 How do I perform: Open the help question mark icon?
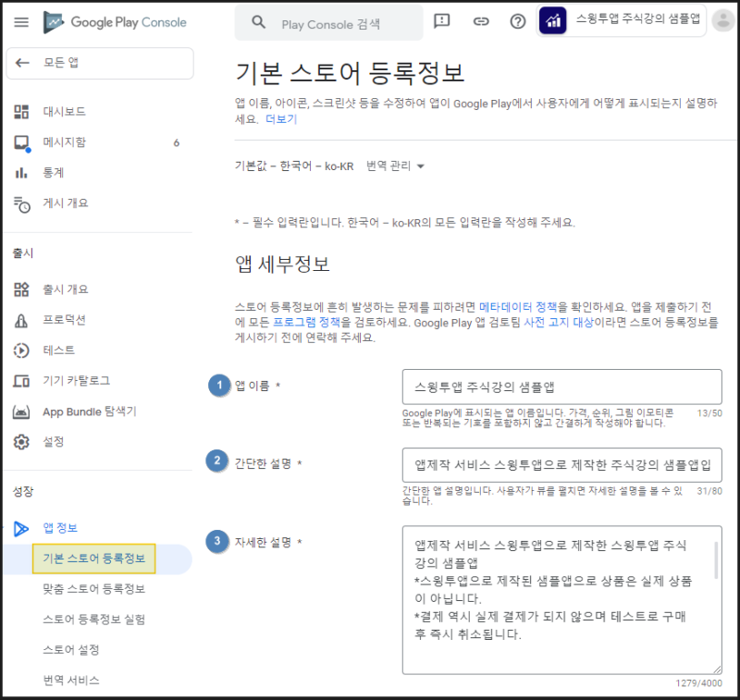(518, 21)
